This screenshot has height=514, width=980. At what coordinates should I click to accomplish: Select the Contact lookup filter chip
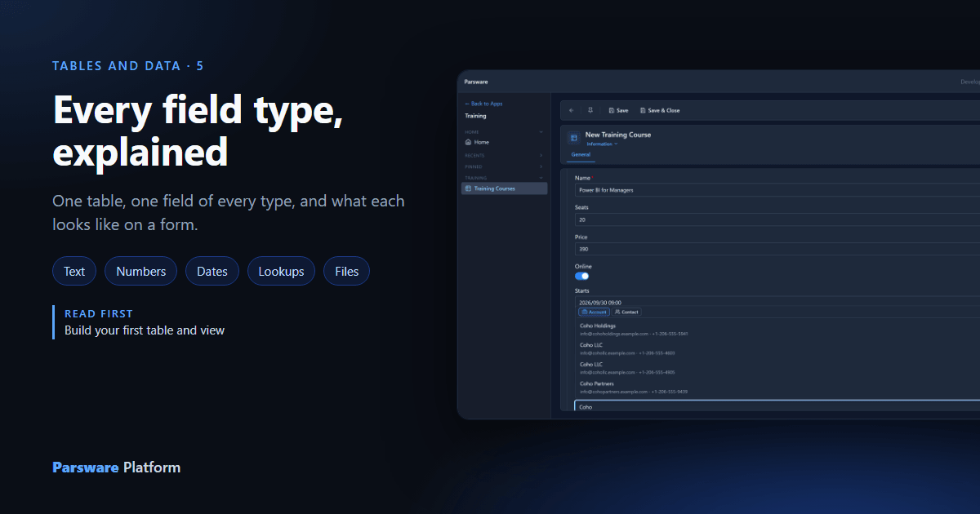click(x=627, y=312)
